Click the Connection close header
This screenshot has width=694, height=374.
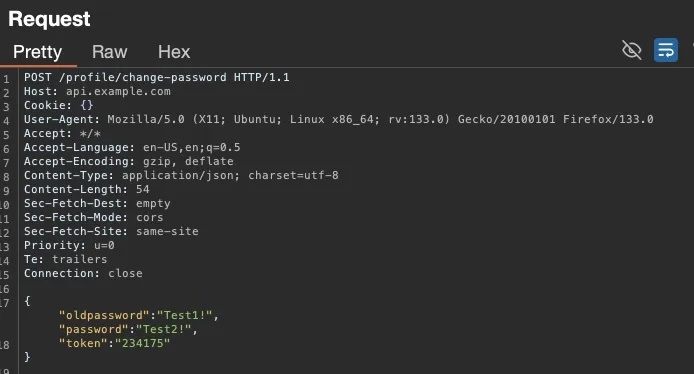83,274
